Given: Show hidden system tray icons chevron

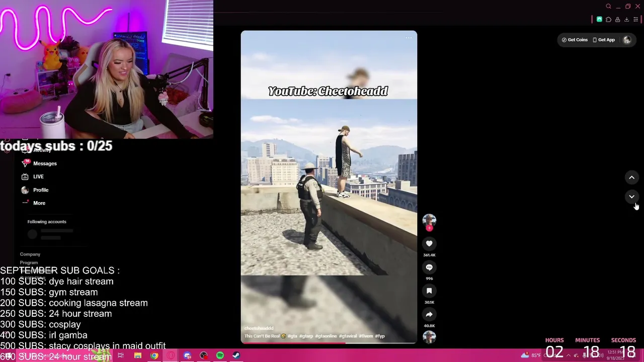Looking at the screenshot, I should tap(569, 355).
